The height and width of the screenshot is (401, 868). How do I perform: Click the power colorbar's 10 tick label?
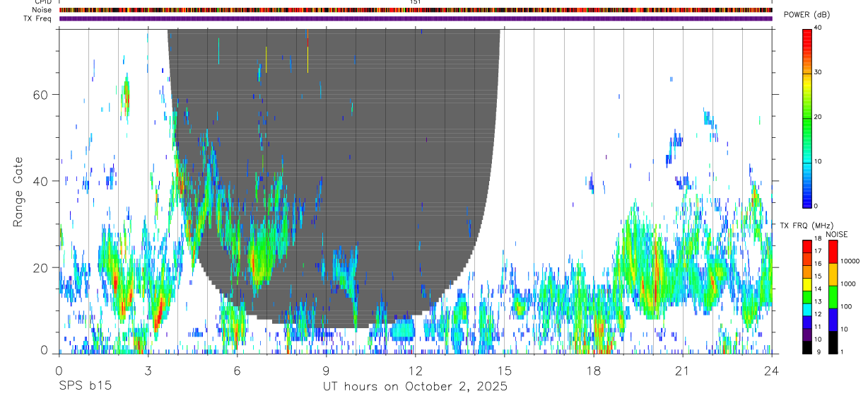pyautogui.click(x=819, y=161)
